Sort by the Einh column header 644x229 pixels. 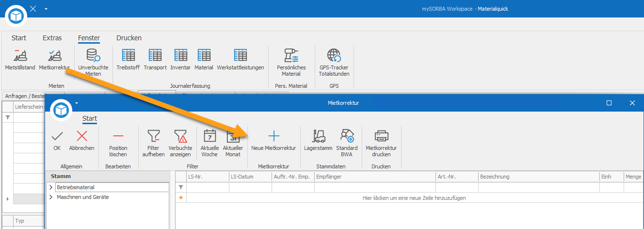[x=612, y=177]
